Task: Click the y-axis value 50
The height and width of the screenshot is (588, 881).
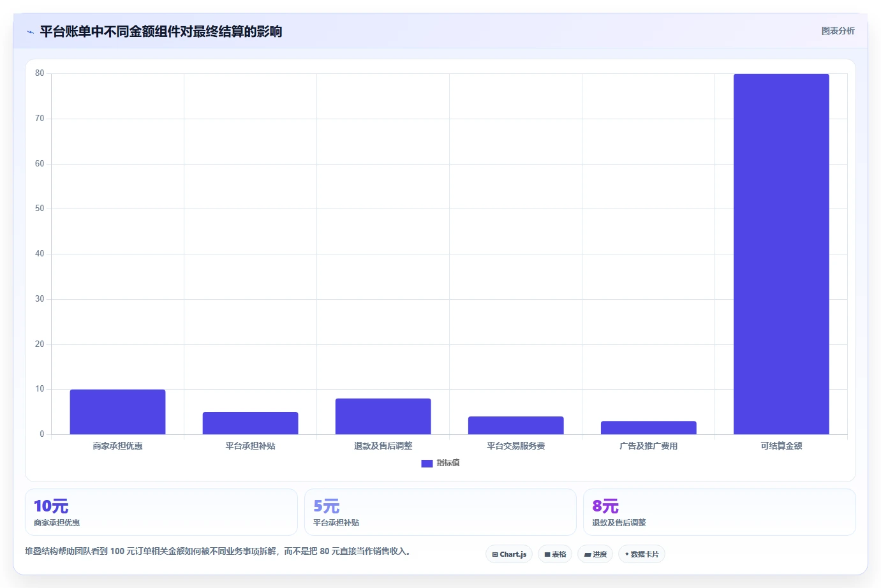Action: [x=40, y=209]
